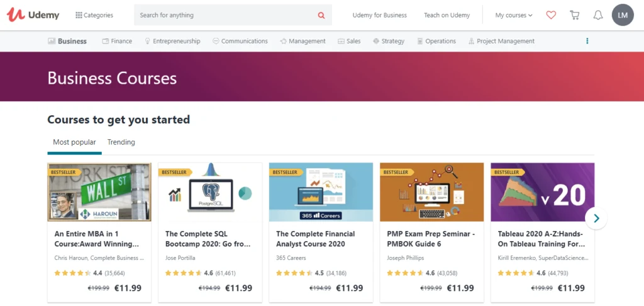The width and height of the screenshot is (644, 306).
Task: Open The Complete SQL Bootcamp 2020 title
Action: click(x=208, y=239)
